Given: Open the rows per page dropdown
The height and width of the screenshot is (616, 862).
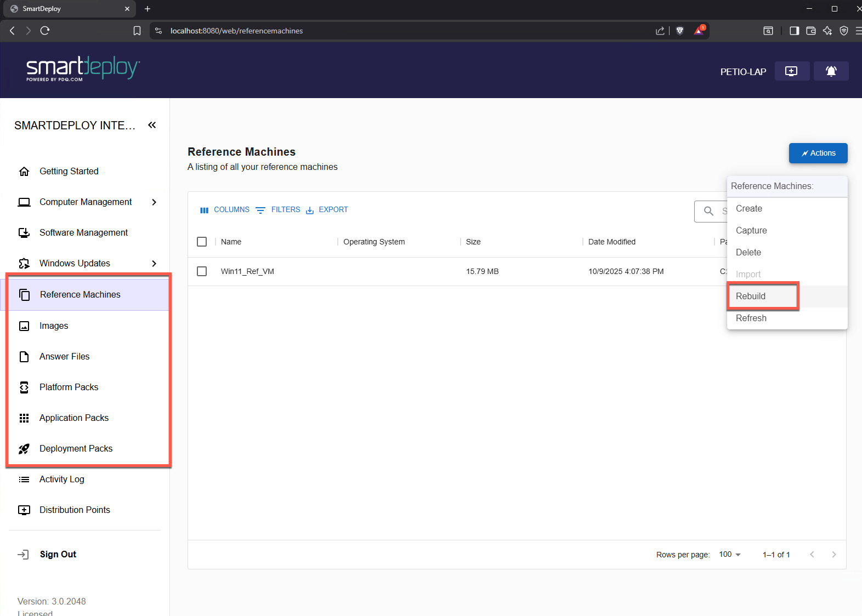Looking at the screenshot, I should pyautogui.click(x=730, y=555).
